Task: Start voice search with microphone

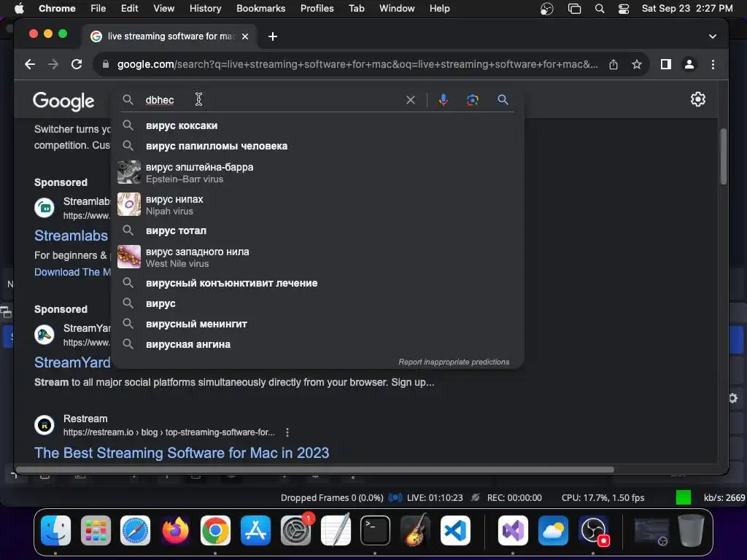Action: 443,100
